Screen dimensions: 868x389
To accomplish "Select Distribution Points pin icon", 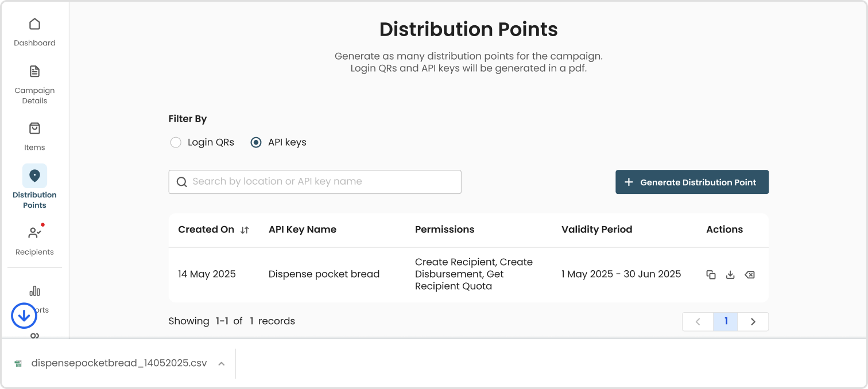I will (34, 176).
